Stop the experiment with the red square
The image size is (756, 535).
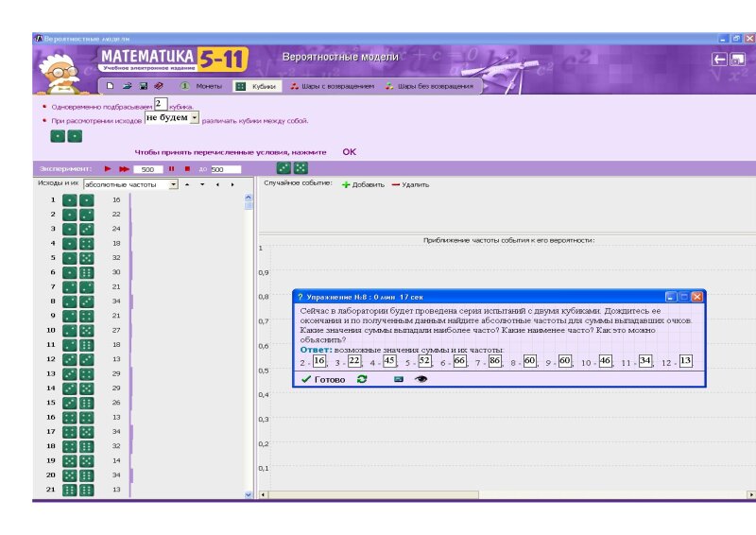coord(187,169)
